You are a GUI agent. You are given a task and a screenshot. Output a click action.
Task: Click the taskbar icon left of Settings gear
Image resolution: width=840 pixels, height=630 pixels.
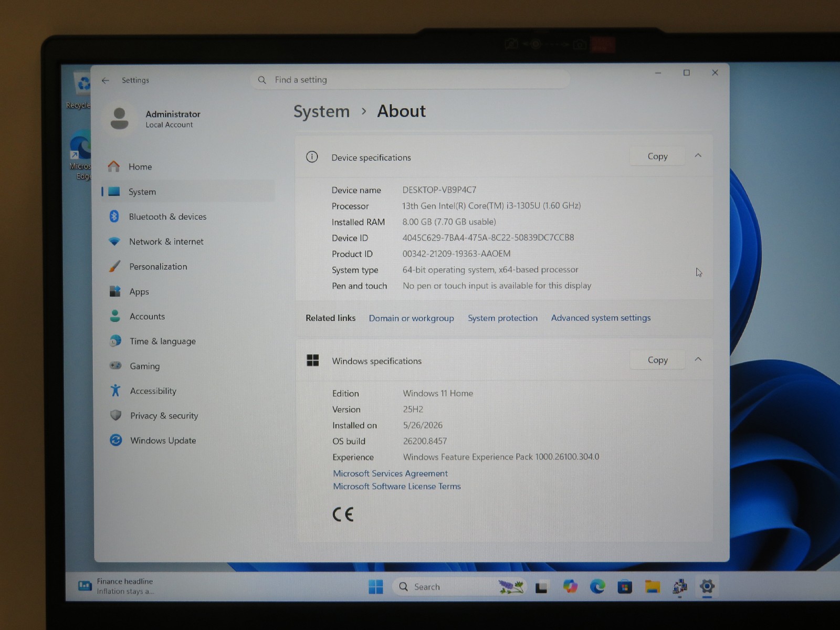[x=680, y=586]
